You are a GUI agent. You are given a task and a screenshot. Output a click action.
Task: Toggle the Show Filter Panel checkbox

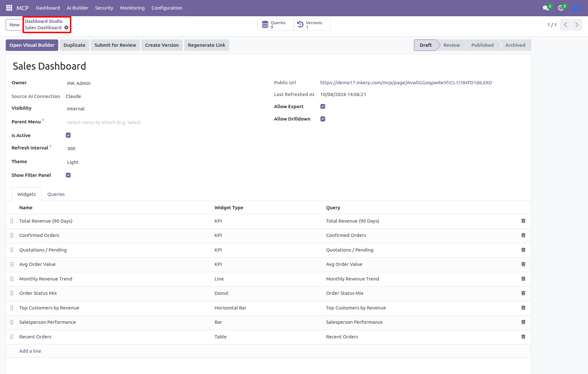click(x=68, y=175)
